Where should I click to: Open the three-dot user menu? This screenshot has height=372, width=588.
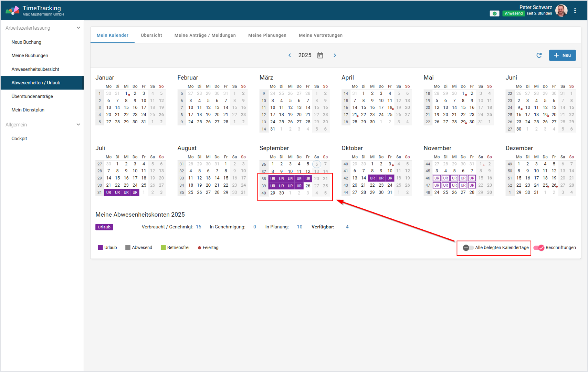[575, 11]
